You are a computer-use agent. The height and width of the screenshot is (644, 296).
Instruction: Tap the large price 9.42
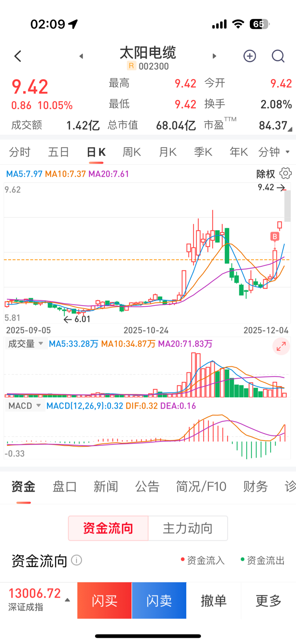(30, 86)
